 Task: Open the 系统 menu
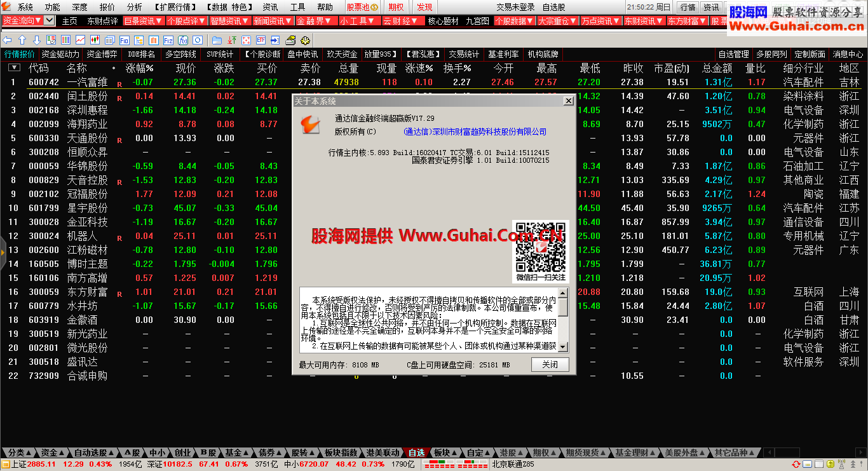[25, 7]
